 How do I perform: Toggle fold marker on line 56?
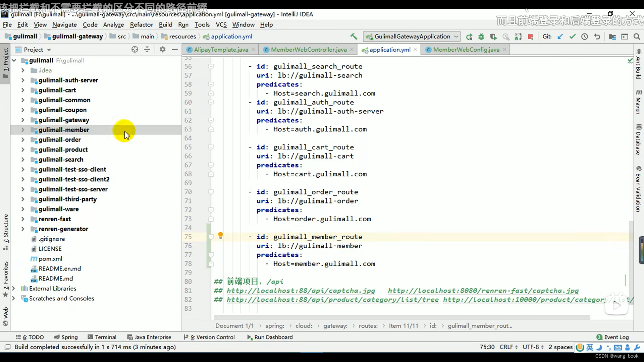click(211, 66)
